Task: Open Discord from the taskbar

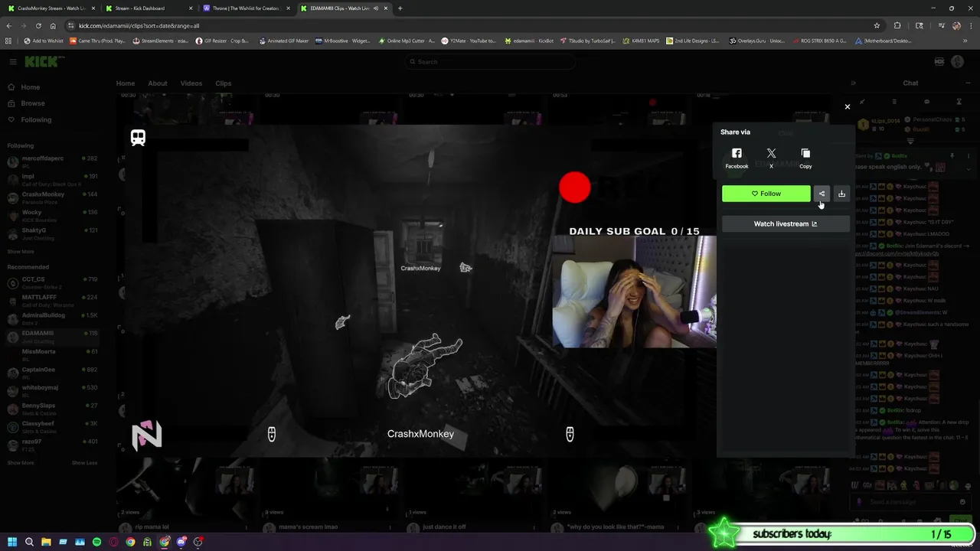Action: [181, 542]
